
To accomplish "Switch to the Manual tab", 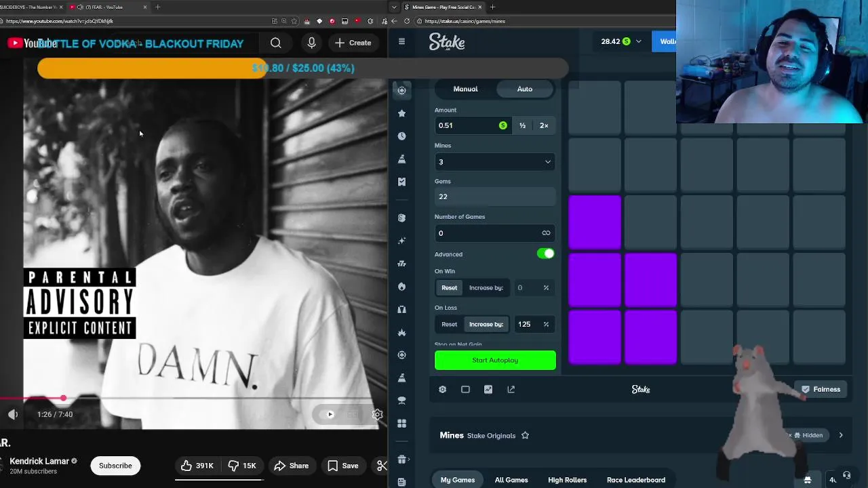I will (x=465, y=89).
